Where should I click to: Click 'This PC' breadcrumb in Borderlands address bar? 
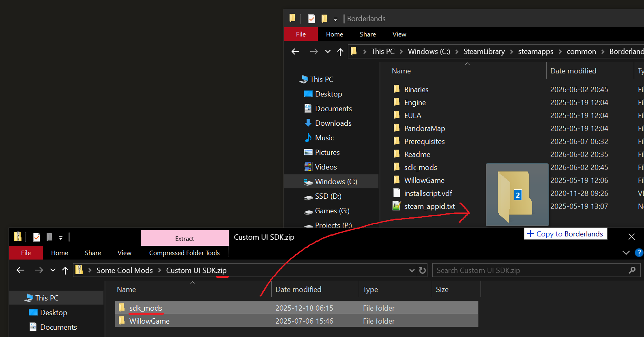click(383, 52)
